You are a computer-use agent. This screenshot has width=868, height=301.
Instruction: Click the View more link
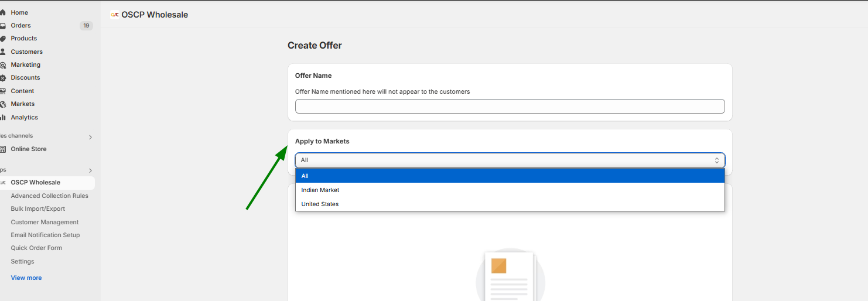click(x=26, y=278)
